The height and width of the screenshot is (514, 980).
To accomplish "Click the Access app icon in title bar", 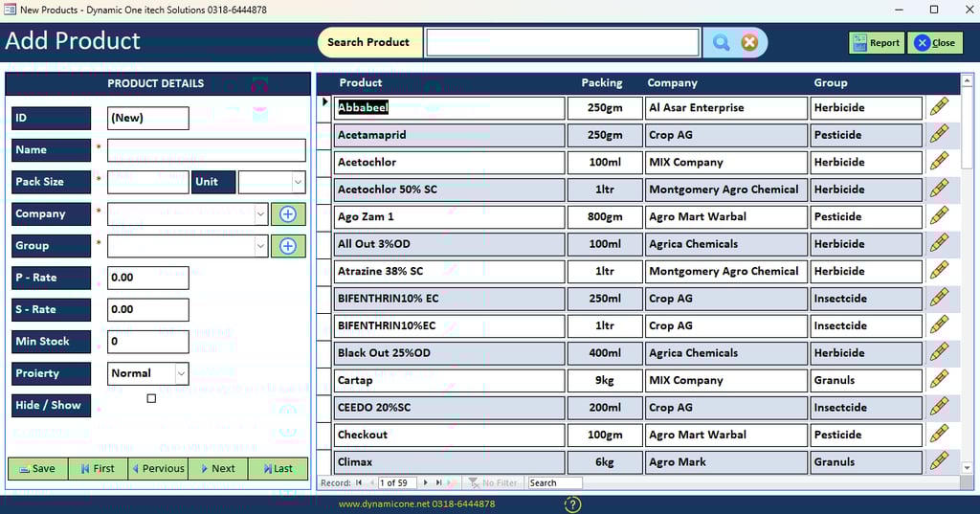I will tap(10, 10).
